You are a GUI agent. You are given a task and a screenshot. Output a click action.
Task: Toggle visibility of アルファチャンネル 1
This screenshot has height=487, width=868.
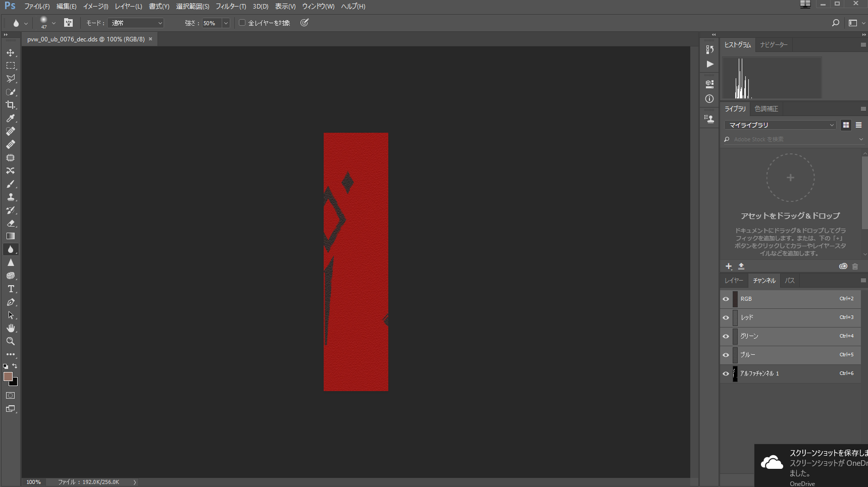coord(726,373)
